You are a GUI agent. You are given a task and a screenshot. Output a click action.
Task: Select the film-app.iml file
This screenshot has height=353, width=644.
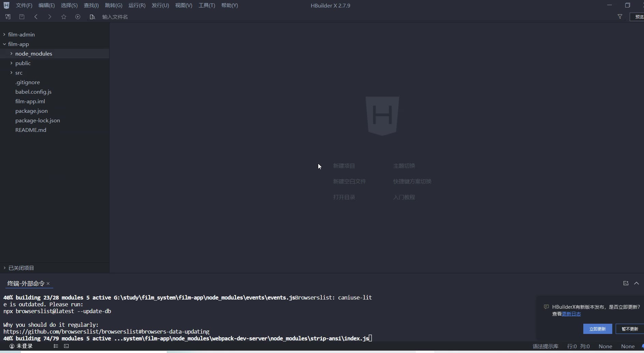pos(30,101)
